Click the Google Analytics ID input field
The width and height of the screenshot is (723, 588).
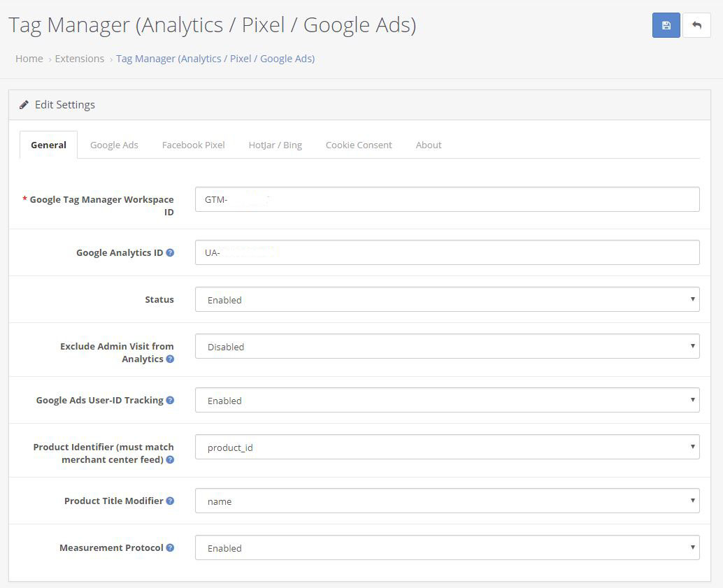[x=448, y=252]
